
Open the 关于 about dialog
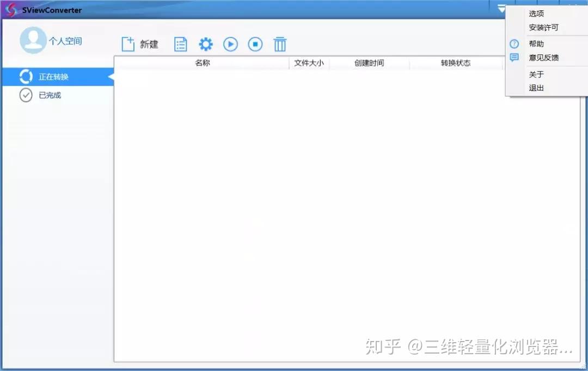536,74
